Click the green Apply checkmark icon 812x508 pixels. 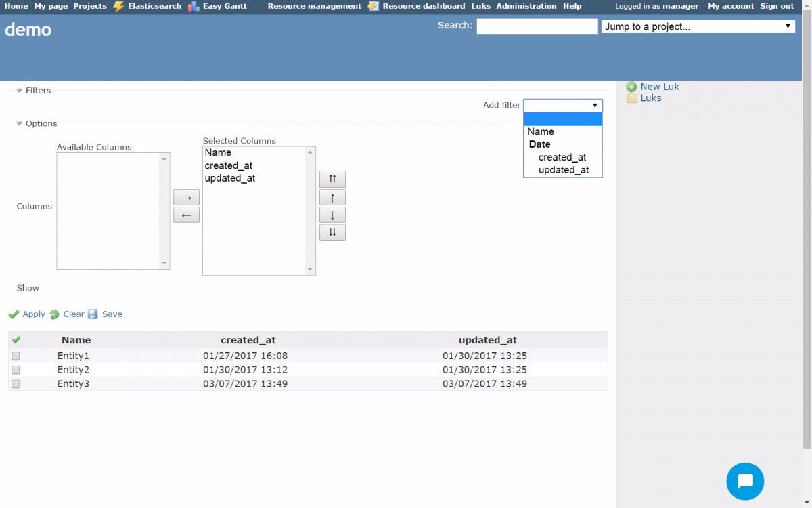point(14,314)
